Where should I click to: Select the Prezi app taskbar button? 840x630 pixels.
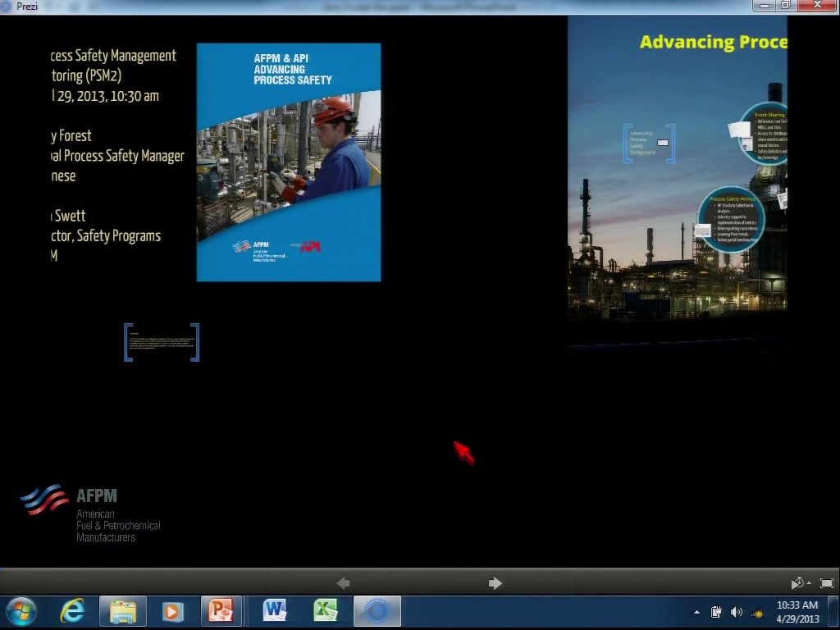click(377, 611)
